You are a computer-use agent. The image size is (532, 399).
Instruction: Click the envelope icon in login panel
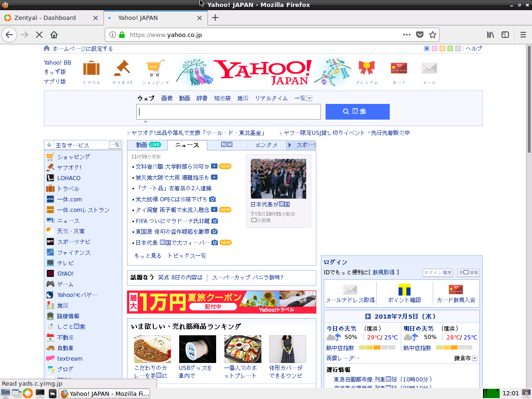350,290
